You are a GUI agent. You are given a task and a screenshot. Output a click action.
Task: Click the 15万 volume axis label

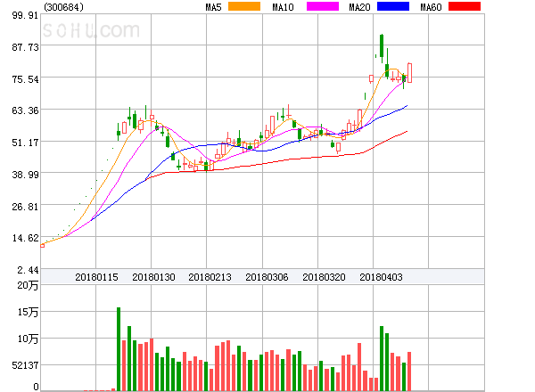28,312
